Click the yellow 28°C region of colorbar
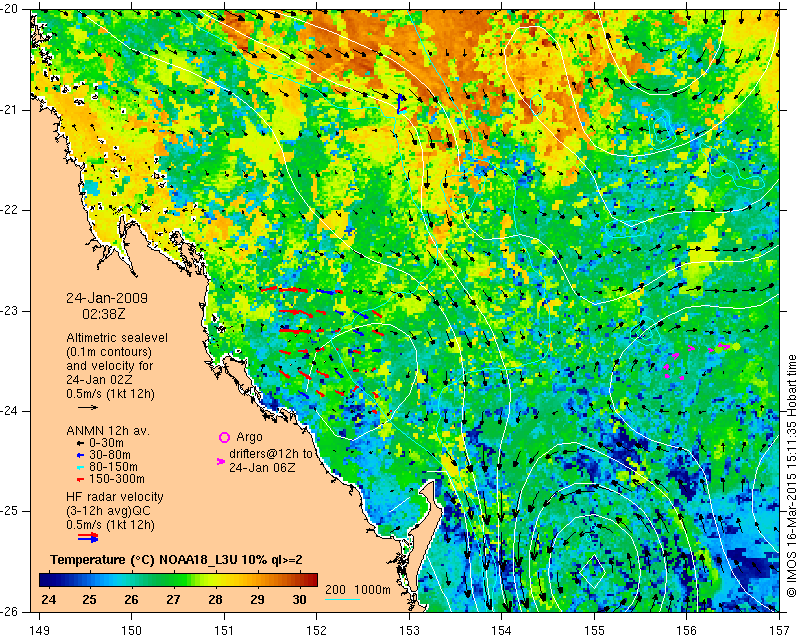The width and height of the screenshot is (800, 640). 215,579
